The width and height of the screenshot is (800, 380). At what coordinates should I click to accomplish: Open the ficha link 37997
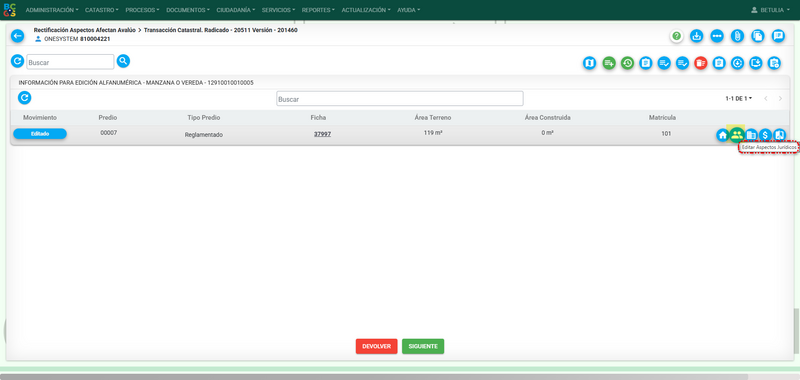pyautogui.click(x=322, y=134)
